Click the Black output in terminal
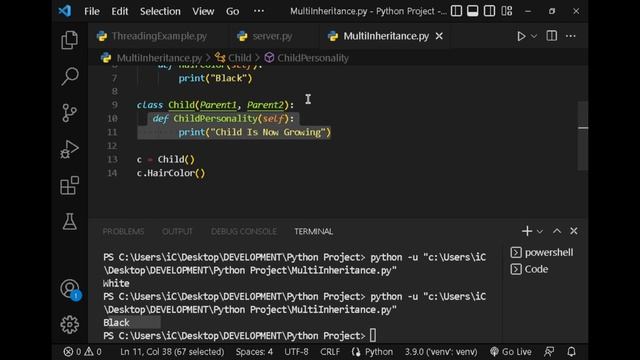Screen dimensions: 640x360 click(116, 323)
